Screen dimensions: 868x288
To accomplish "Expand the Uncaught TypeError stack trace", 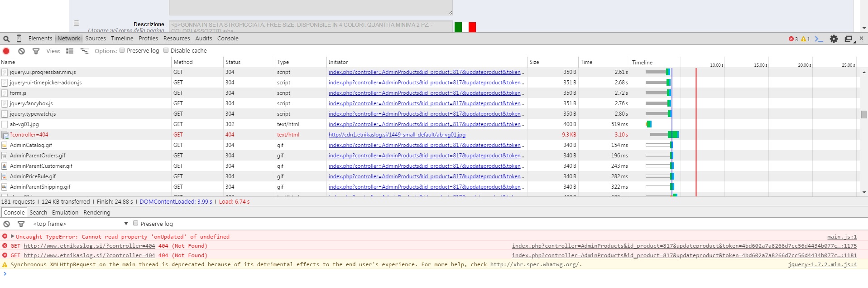I will click(12, 236).
